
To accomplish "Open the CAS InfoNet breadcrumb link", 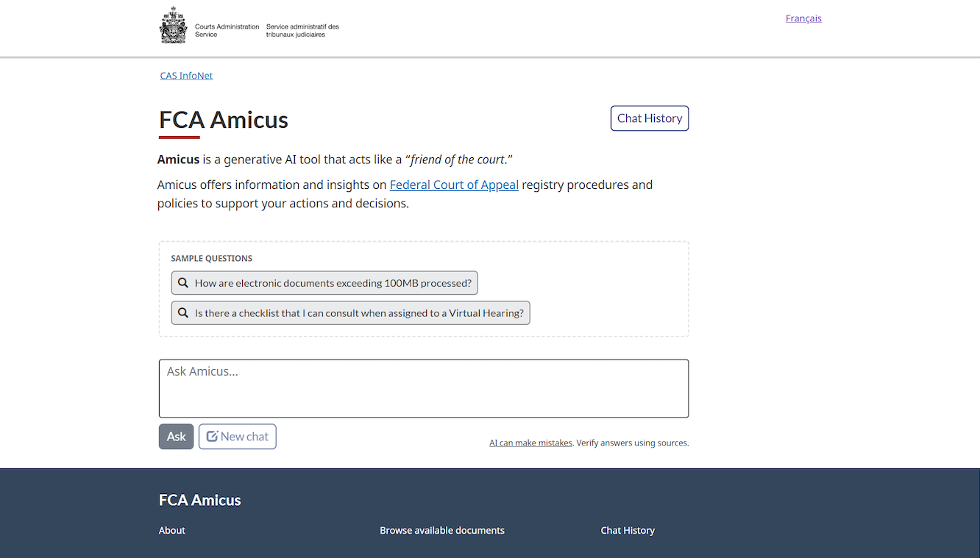I will [186, 76].
